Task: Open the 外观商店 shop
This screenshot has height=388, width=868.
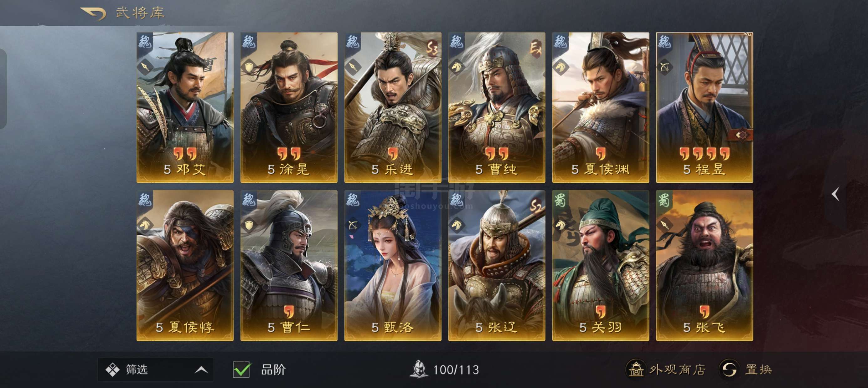Action: (x=666, y=369)
